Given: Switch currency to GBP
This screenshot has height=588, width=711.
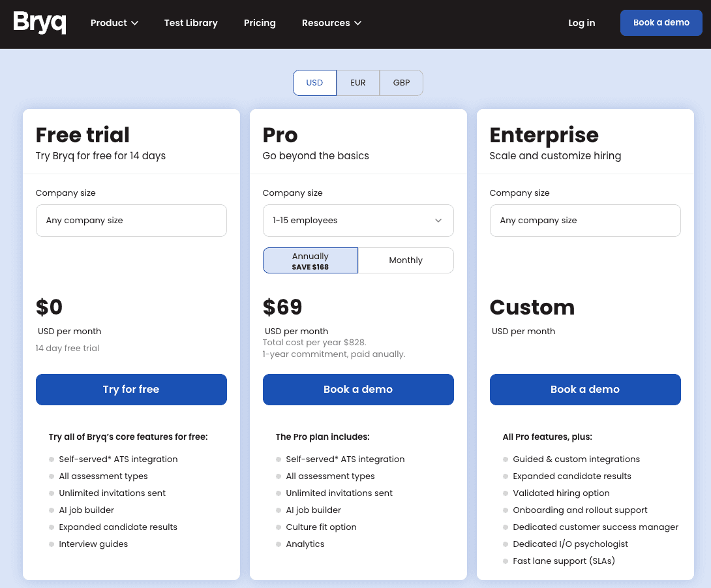Looking at the screenshot, I should click(x=401, y=83).
